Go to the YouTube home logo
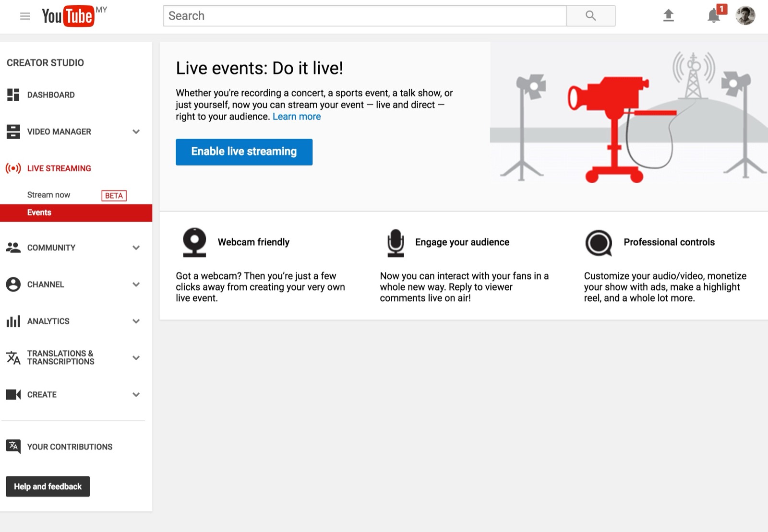This screenshot has height=532, width=768. 68,16
